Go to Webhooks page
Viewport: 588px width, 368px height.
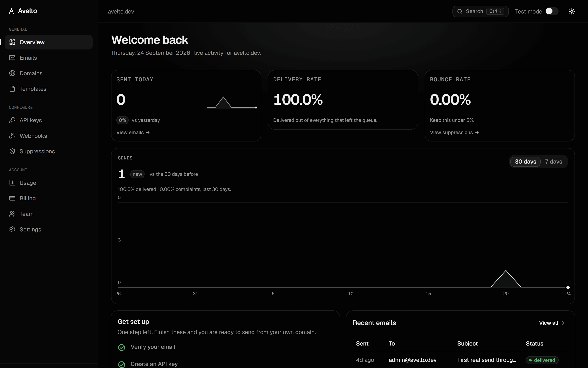click(49, 136)
